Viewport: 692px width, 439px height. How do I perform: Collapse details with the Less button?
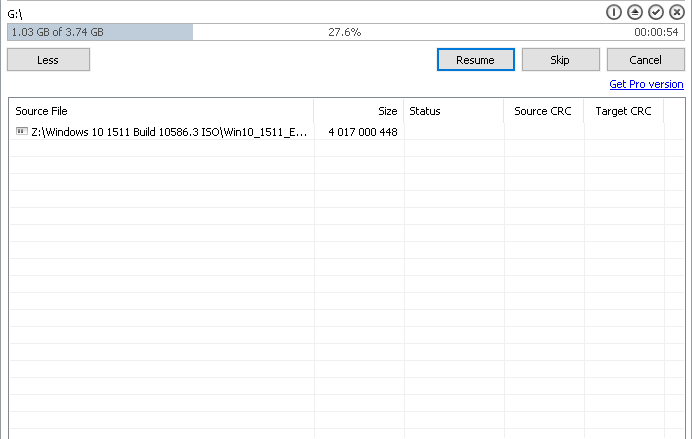[x=49, y=60]
